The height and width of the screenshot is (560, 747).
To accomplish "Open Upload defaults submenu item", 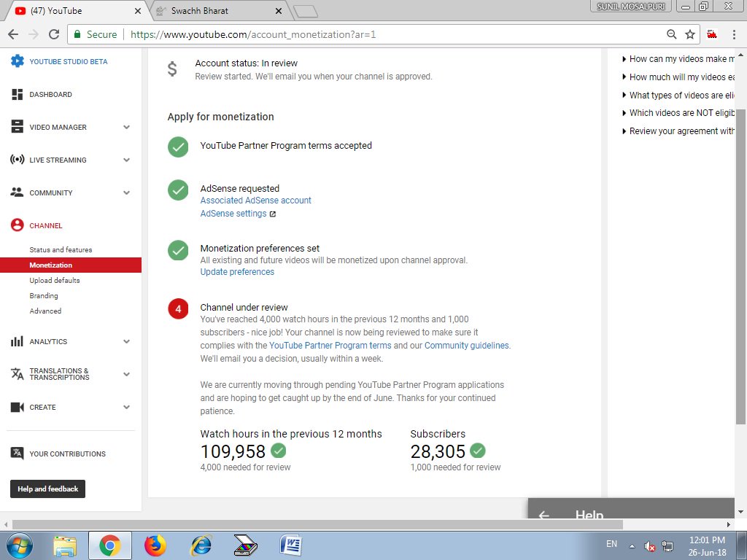I will (x=55, y=280).
